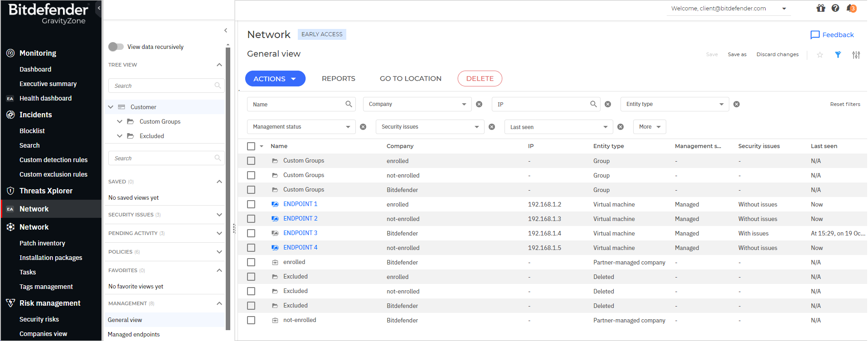Viewport: 868px width, 341px height.
Task: Toggle View data recursively switch
Action: coord(116,47)
